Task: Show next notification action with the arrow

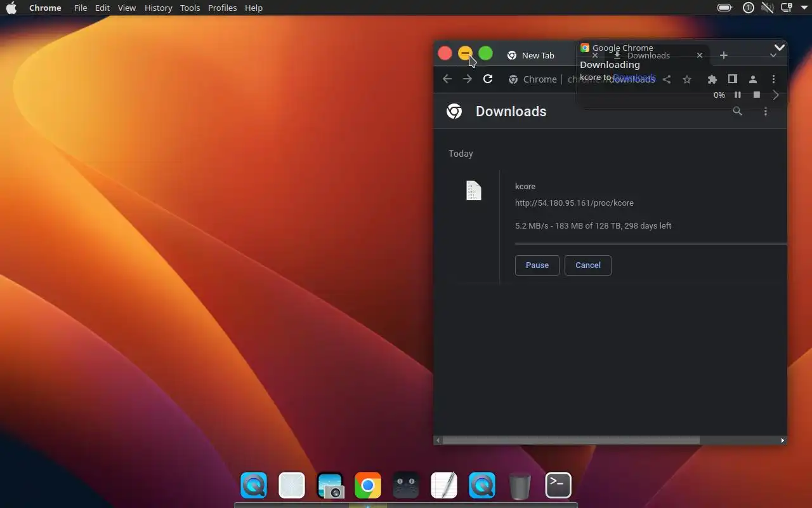Action: tap(776, 95)
